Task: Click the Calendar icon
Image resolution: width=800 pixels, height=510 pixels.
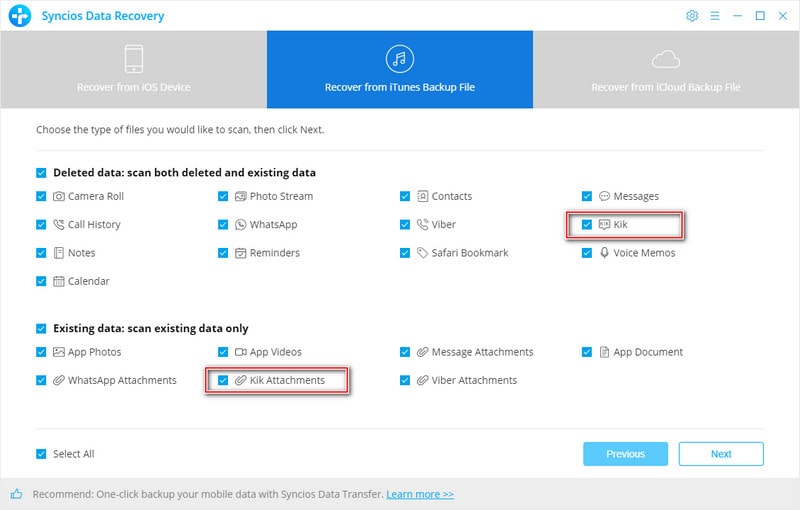Action: pos(59,281)
